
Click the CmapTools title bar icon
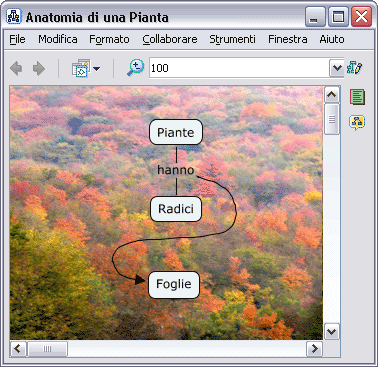click(14, 16)
